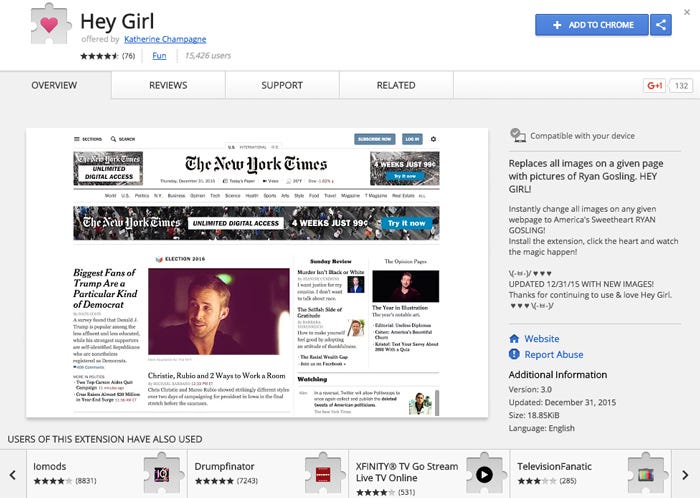Click the Hey Girl extension title

coord(117,21)
